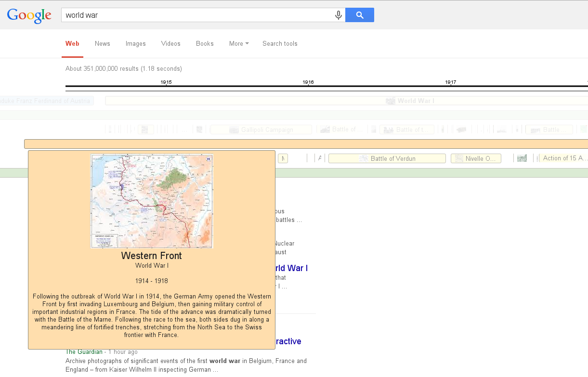Expand the More dropdown menu
Screen dimensions: 588x377
[x=239, y=43]
